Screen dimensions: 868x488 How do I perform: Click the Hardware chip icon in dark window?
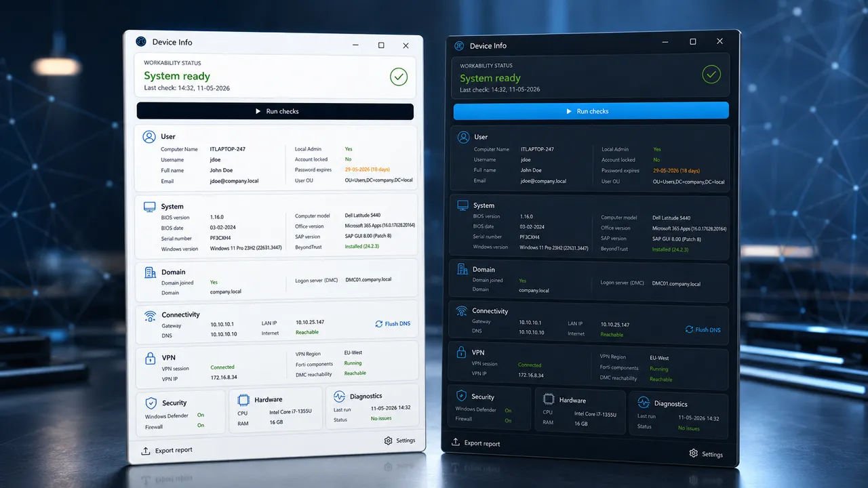(x=548, y=400)
